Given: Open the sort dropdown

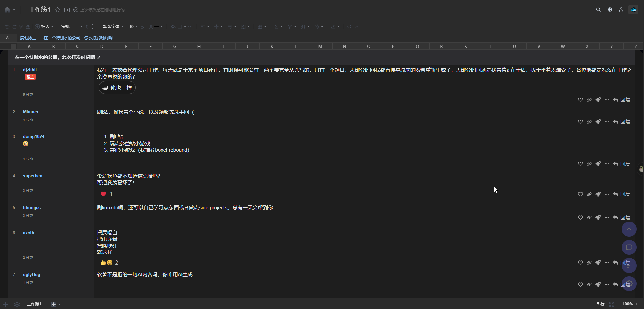Looking at the screenshot, I should (305, 27).
